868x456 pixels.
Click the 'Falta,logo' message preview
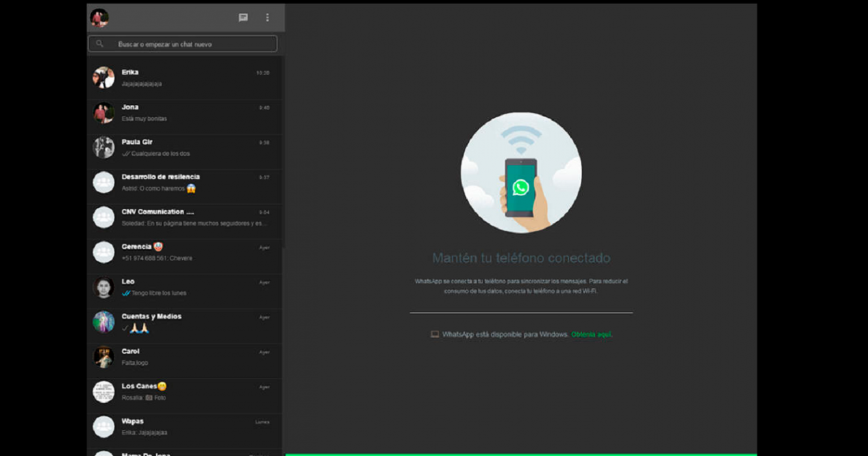(x=135, y=363)
